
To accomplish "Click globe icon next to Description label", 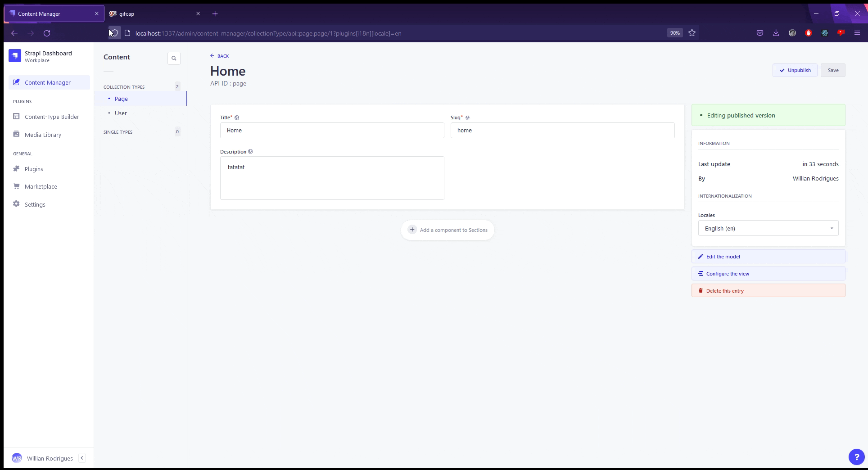I will 250,152.
